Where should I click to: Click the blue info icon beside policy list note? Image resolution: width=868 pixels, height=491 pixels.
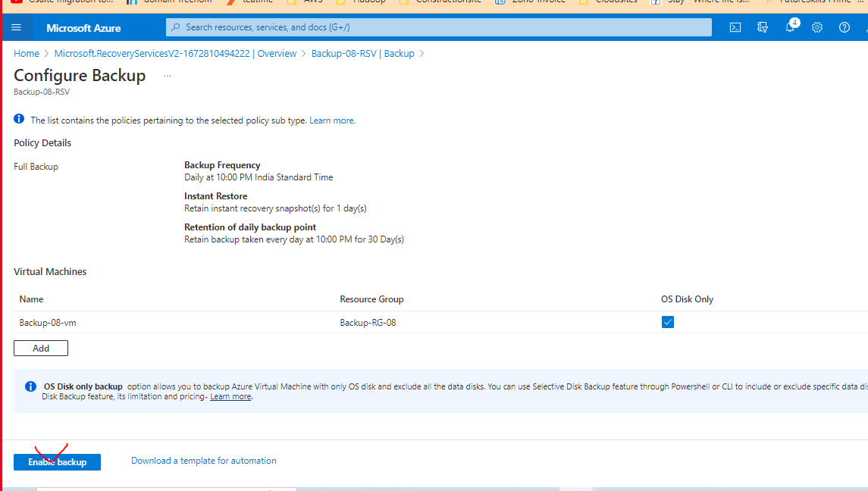pyautogui.click(x=19, y=119)
